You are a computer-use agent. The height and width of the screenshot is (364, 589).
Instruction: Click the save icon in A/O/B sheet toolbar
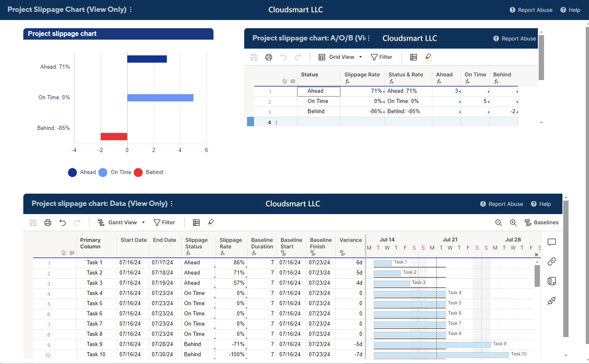pos(254,57)
